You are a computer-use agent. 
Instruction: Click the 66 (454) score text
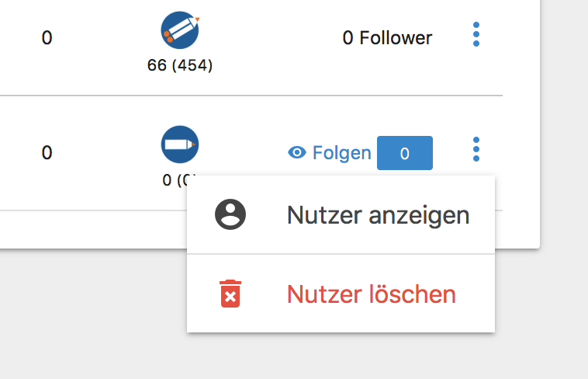click(180, 65)
